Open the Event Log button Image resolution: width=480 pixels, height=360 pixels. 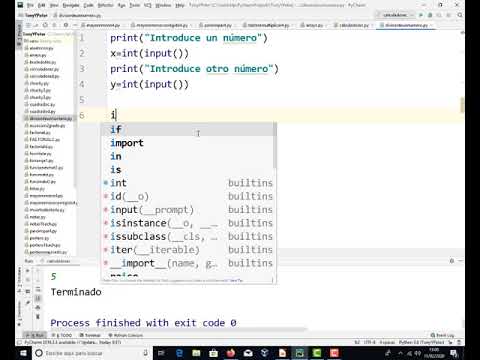pos(443,335)
